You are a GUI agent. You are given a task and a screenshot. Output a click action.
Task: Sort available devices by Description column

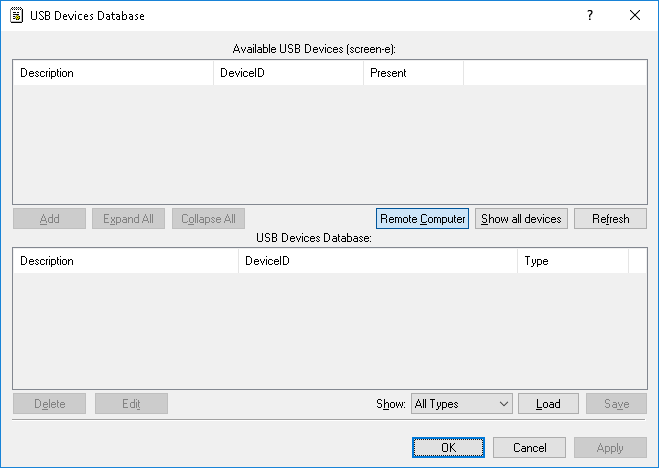coord(113,73)
